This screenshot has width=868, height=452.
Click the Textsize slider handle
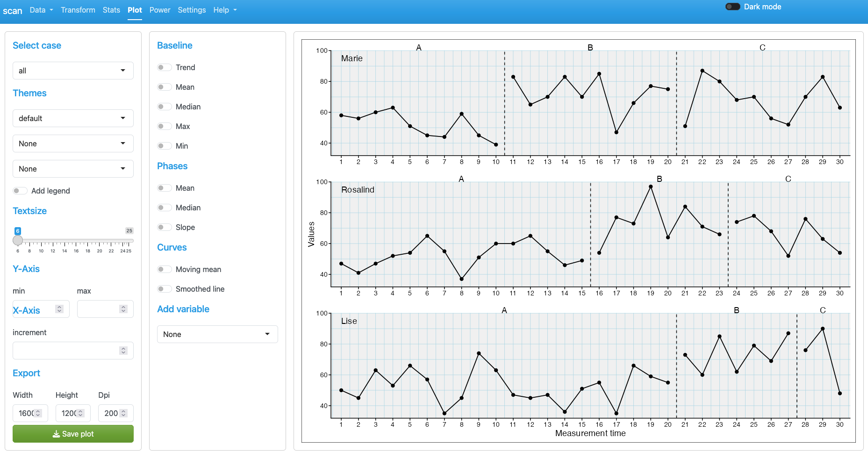pos(18,240)
